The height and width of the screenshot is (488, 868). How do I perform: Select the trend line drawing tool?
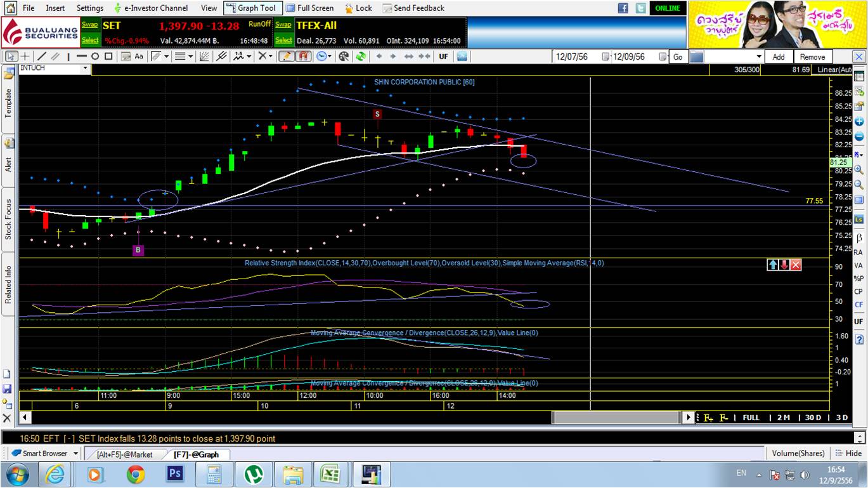[42, 56]
